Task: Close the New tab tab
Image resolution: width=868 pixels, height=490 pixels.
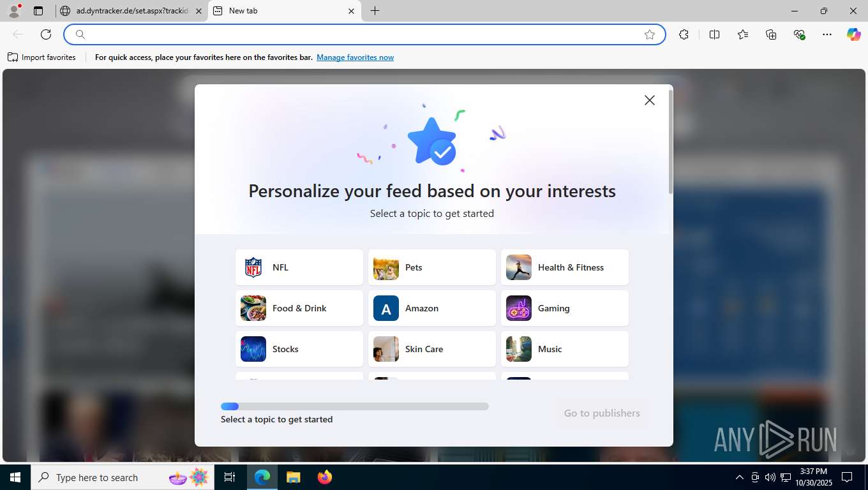Action: [352, 11]
